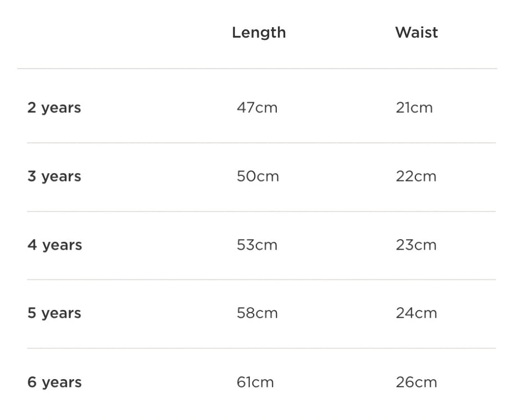Click the 21cm waist value

coord(414,108)
